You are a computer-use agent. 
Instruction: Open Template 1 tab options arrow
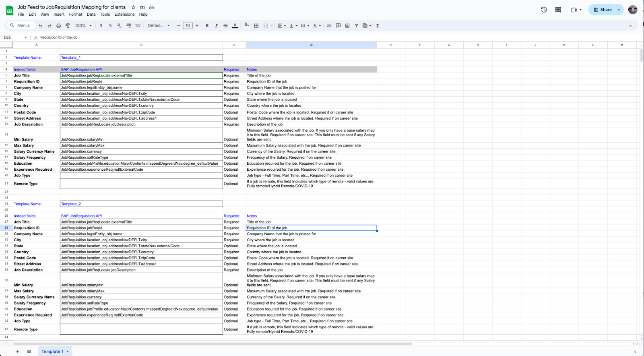[68, 352]
